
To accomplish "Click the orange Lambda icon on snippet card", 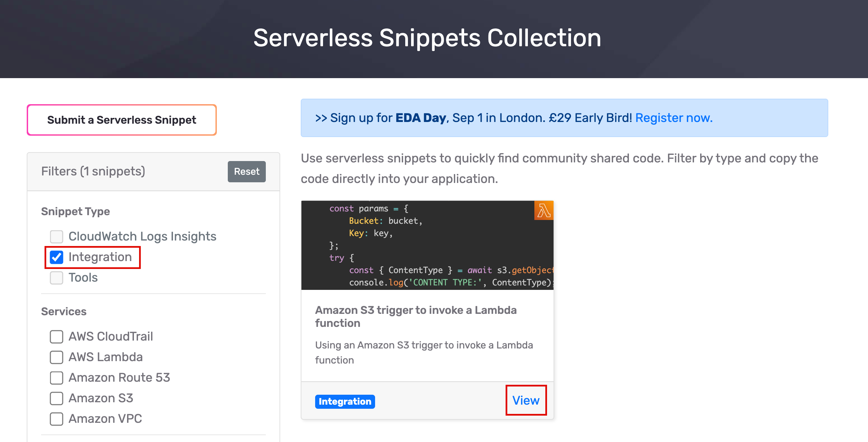I will [x=544, y=210].
